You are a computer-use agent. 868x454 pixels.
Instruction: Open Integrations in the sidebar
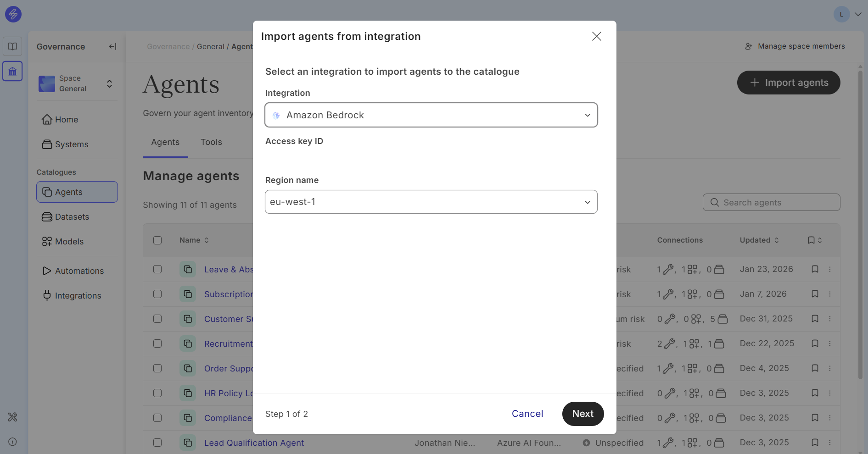78,296
